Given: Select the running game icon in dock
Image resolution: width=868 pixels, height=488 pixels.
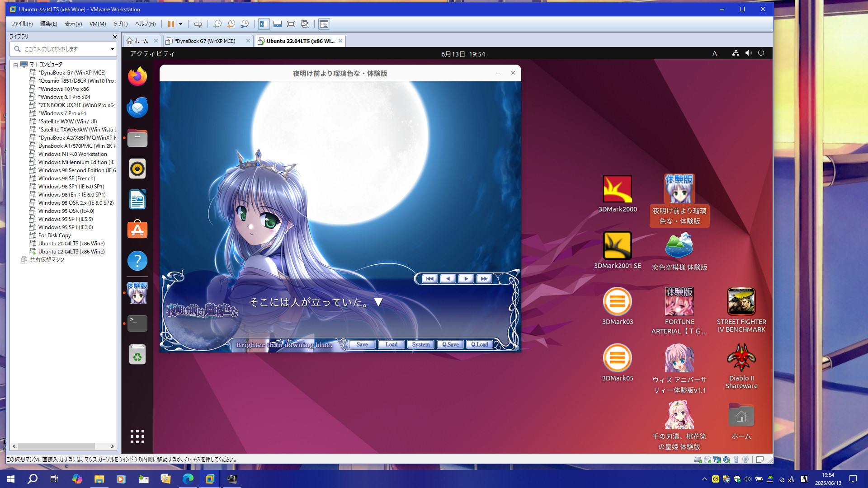Looking at the screenshot, I should tap(137, 293).
